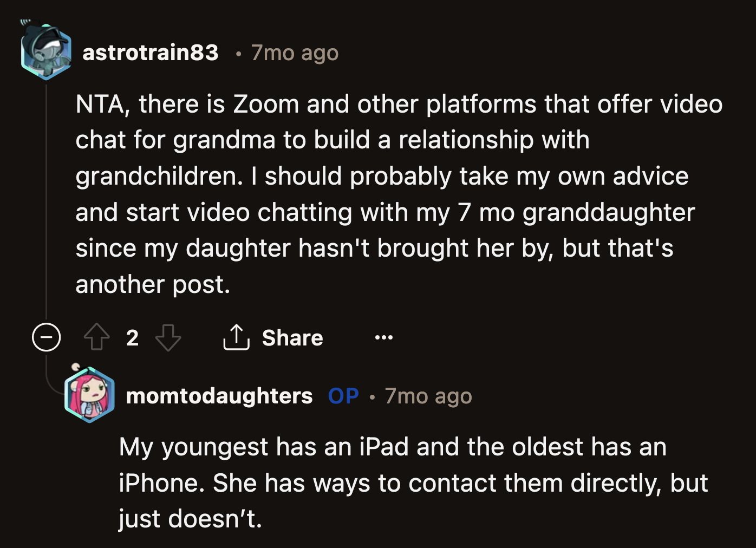Click the Share arrow icon on the comment

[236, 337]
